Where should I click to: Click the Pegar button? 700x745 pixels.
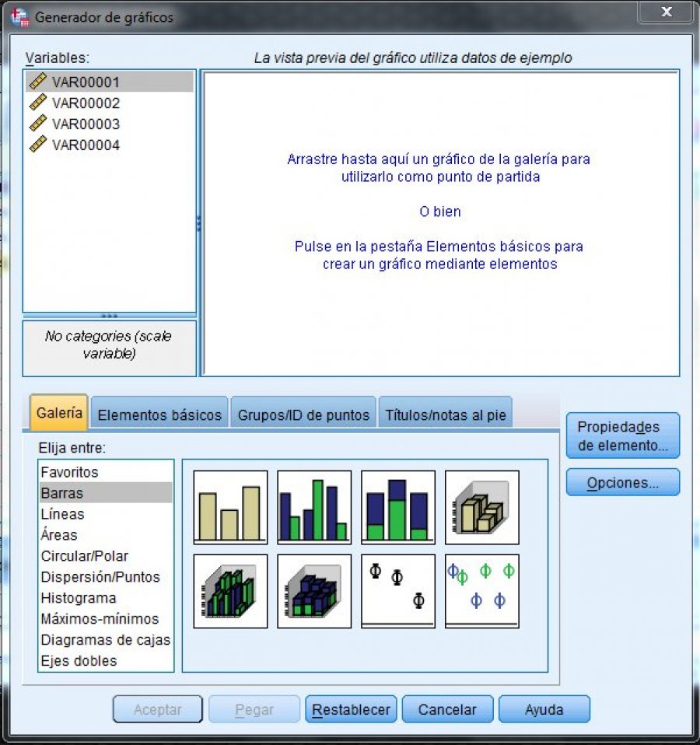click(254, 709)
